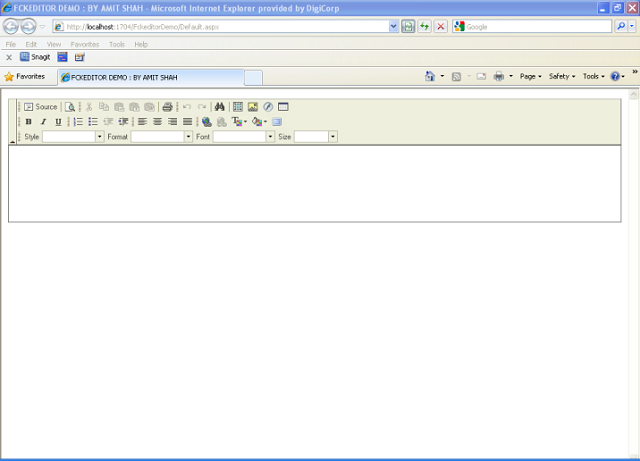Click inside the editor text area
Viewport: 640px width, 461px height.
point(315,184)
